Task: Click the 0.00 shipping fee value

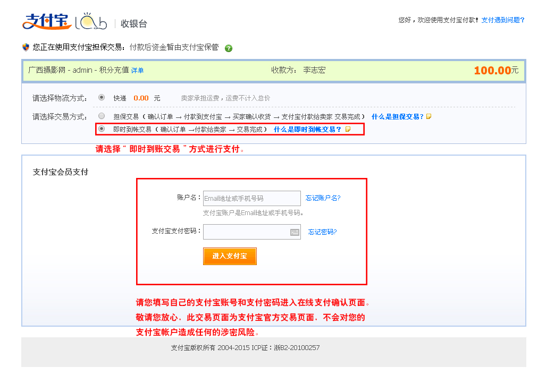Action: click(141, 98)
